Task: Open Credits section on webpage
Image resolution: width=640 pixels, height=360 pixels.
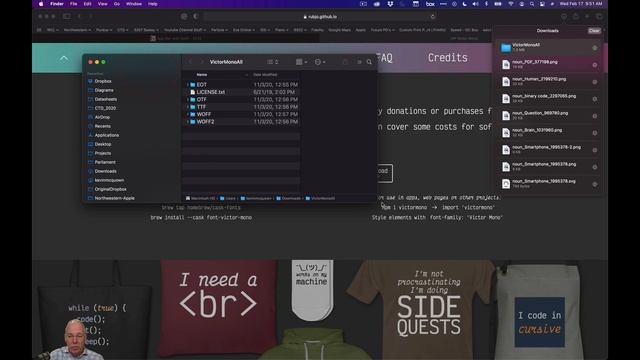Action: tap(447, 58)
